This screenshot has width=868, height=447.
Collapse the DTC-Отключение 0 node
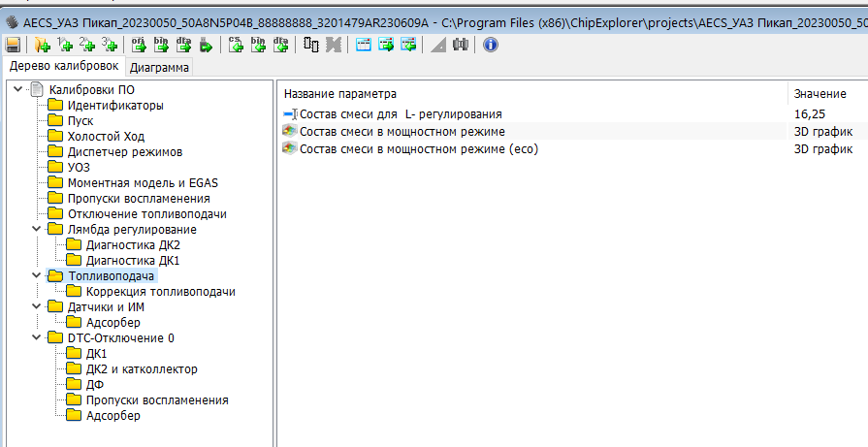pyautogui.click(x=37, y=338)
